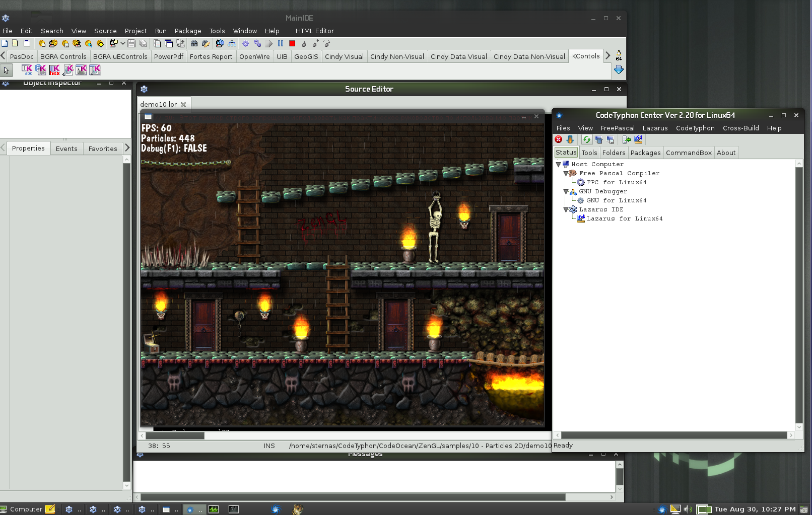Click the Computer button in taskbar

click(22, 509)
